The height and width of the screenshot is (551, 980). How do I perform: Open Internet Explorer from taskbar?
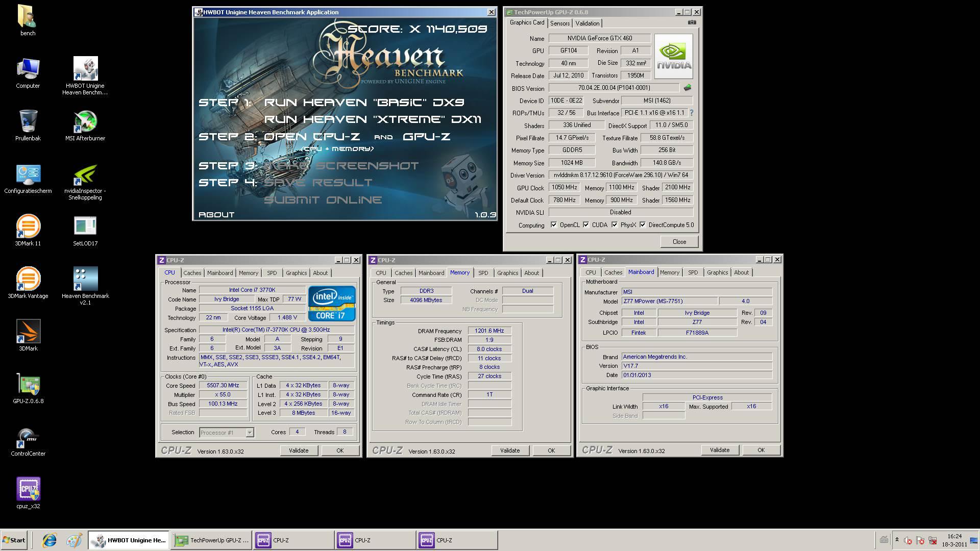(50, 540)
